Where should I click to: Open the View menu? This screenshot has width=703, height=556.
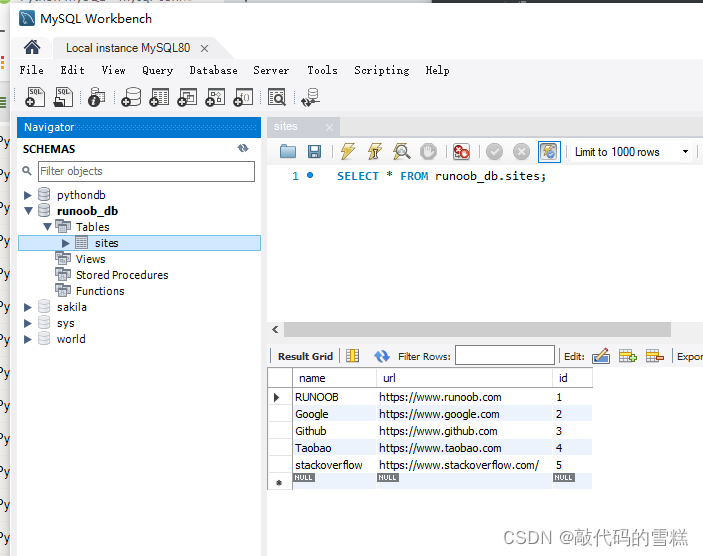pos(113,70)
